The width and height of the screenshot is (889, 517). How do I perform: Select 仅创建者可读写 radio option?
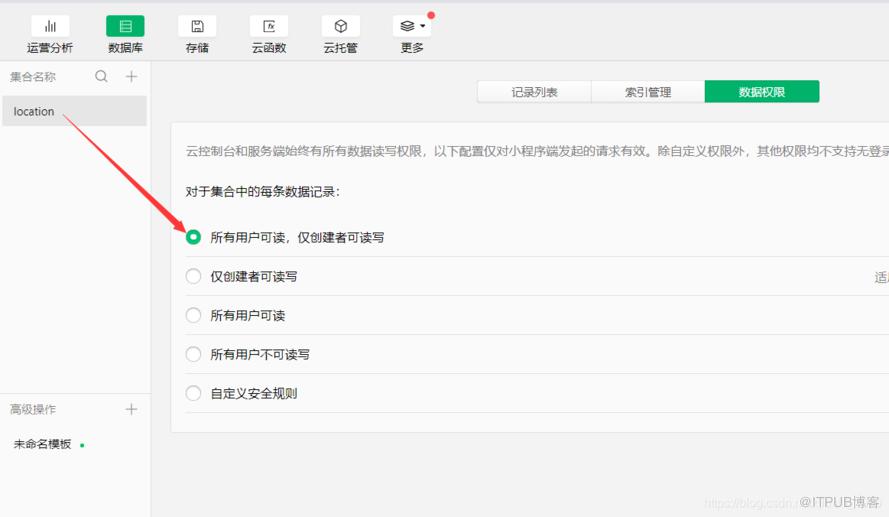pos(193,276)
